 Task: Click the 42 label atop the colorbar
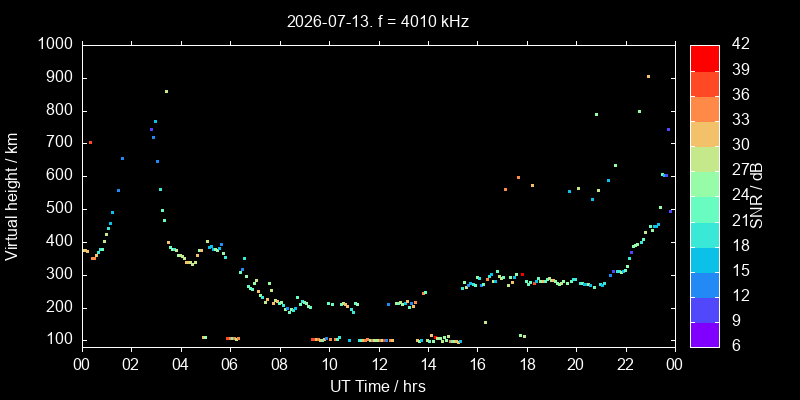tap(739, 44)
